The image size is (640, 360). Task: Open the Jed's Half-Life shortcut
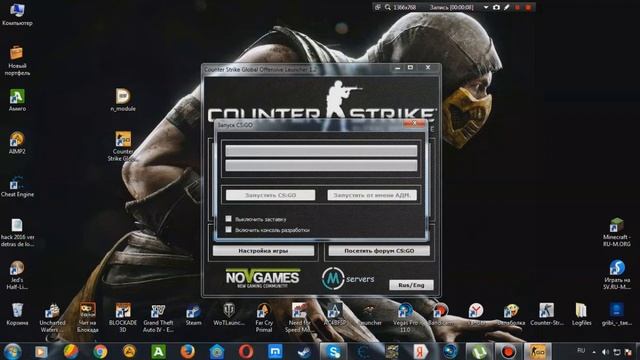click(x=17, y=276)
